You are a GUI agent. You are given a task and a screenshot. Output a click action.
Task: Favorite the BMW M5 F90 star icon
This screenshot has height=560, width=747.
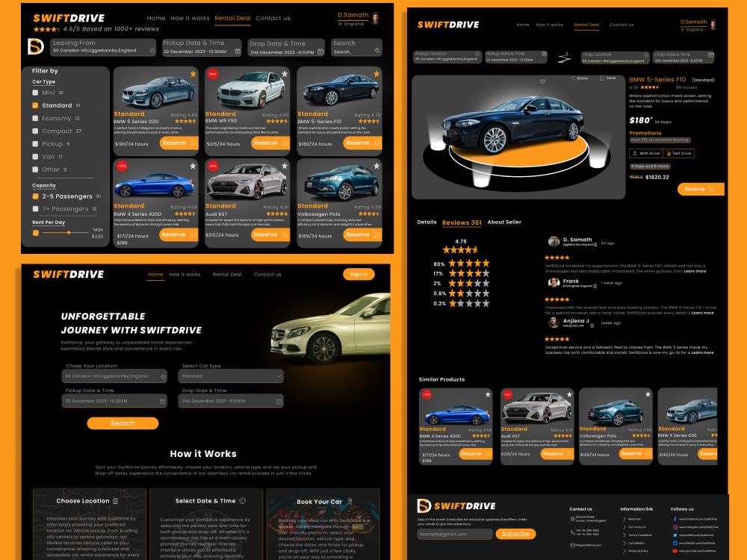(285, 74)
